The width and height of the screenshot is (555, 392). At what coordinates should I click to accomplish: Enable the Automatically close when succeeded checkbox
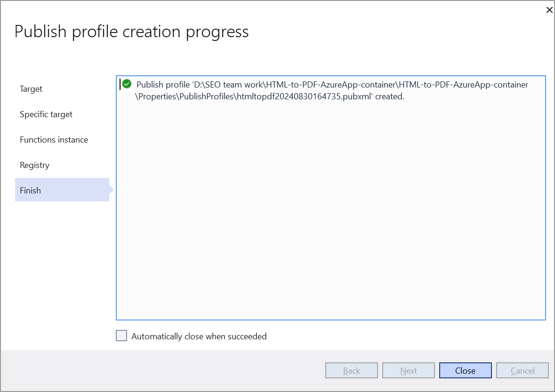pos(121,336)
